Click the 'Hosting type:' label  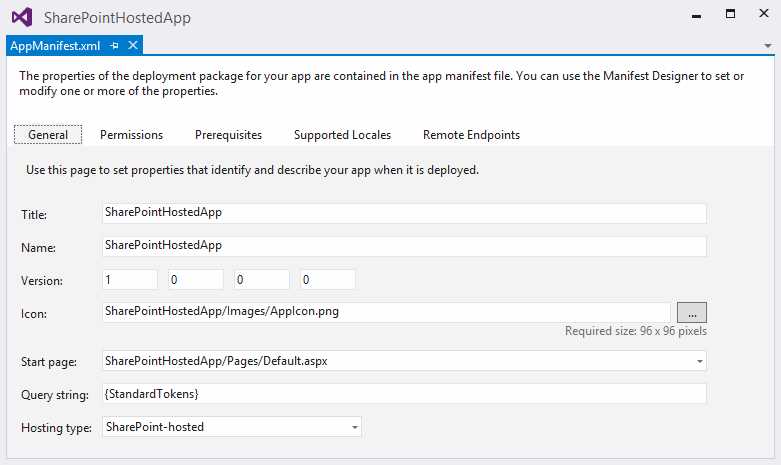coord(56,428)
